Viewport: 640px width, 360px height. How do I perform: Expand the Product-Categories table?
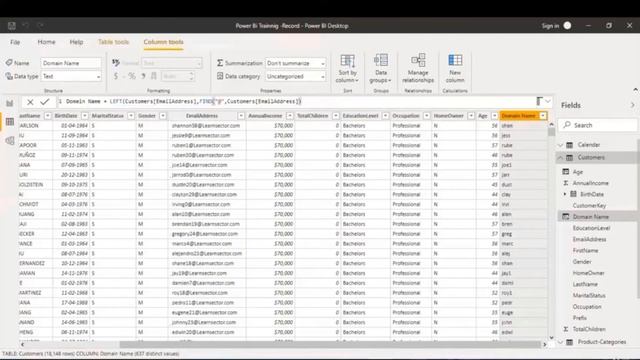560,342
